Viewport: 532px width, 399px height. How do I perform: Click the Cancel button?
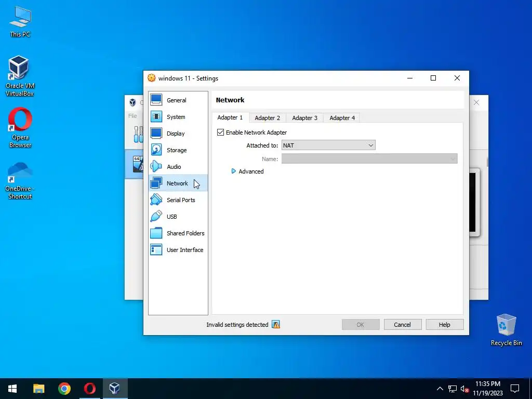[x=403, y=325]
